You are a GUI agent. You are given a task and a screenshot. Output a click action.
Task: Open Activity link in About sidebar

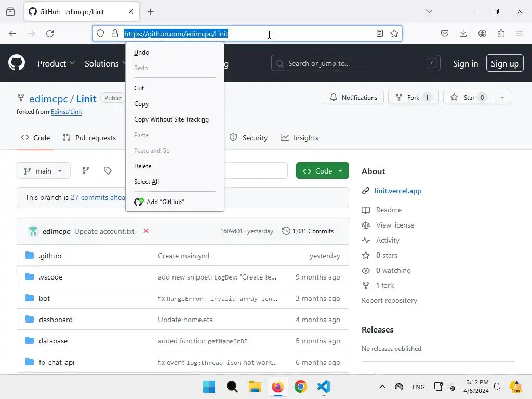(388, 240)
